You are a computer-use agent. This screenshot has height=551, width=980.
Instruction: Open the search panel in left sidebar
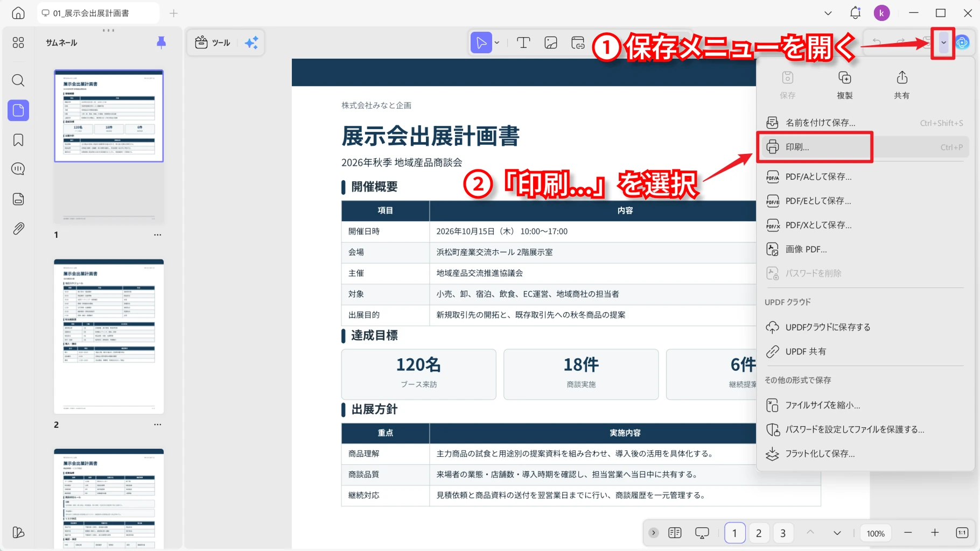point(18,81)
